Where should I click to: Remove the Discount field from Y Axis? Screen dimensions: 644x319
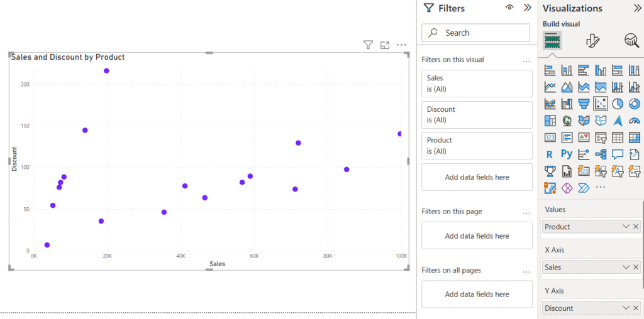[x=636, y=308]
